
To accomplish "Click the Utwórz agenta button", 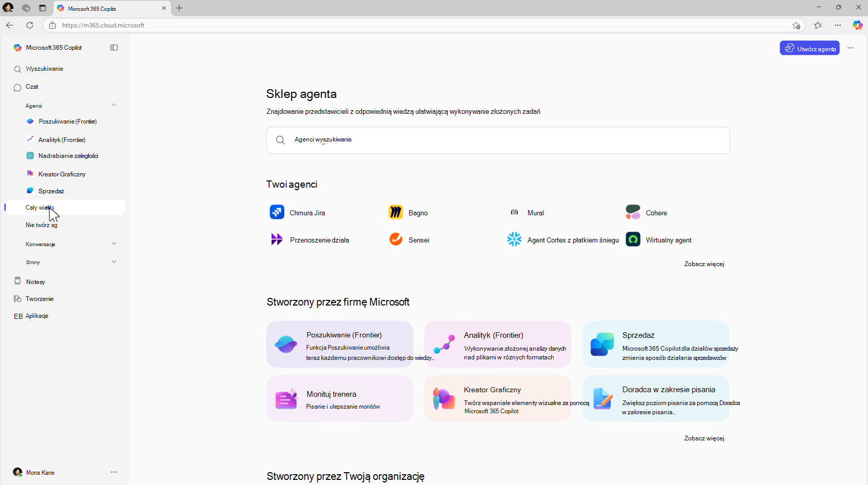I will [x=810, y=48].
